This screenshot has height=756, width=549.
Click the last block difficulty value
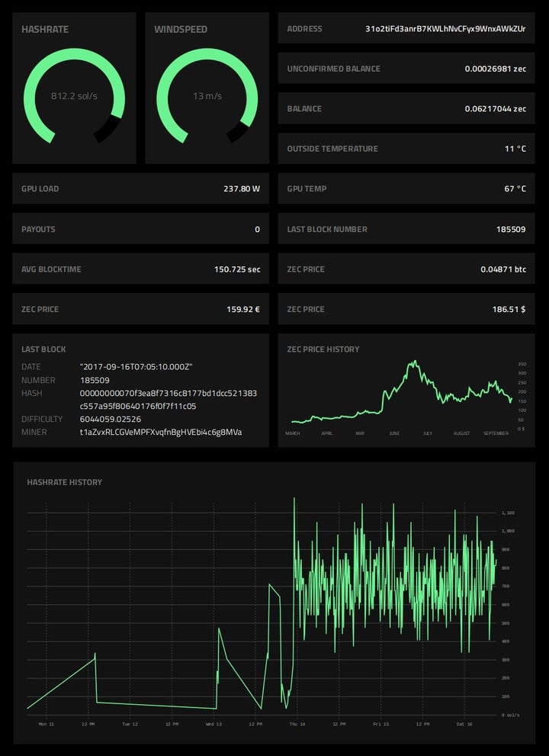[x=111, y=419]
